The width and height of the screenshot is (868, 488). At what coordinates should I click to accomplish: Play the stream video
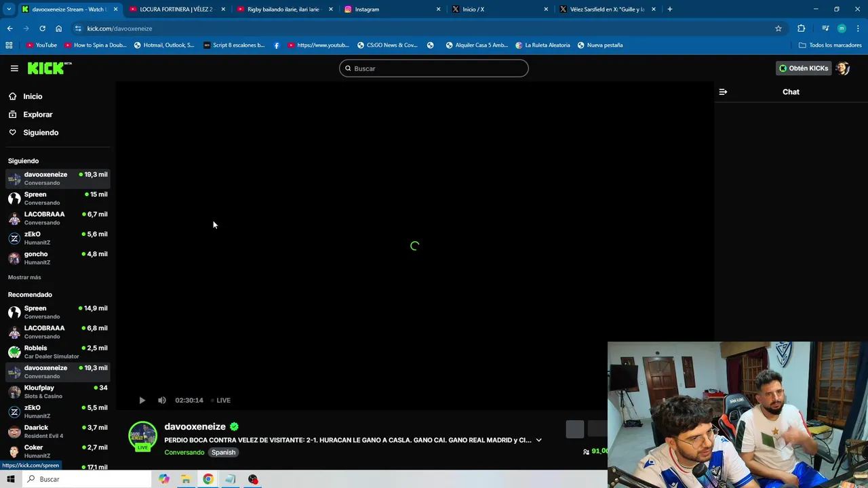click(x=142, y=401)
